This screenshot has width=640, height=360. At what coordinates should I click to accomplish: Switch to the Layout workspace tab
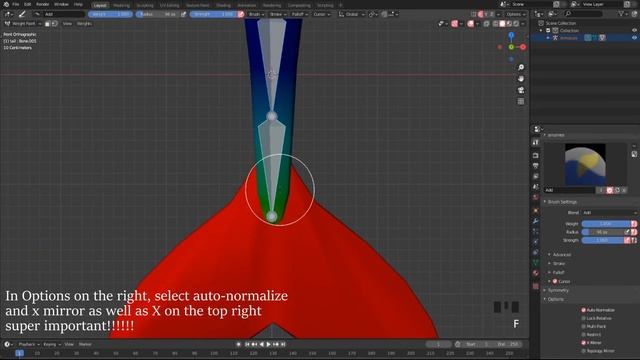(x=100, y=5)
